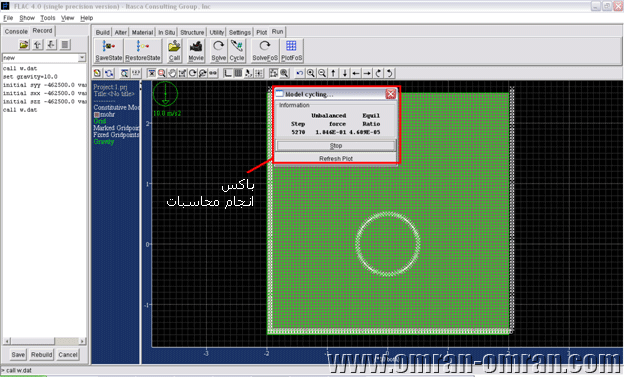
Task: Click the record pane horizontal scrollbar
Action: click(44, 341)
